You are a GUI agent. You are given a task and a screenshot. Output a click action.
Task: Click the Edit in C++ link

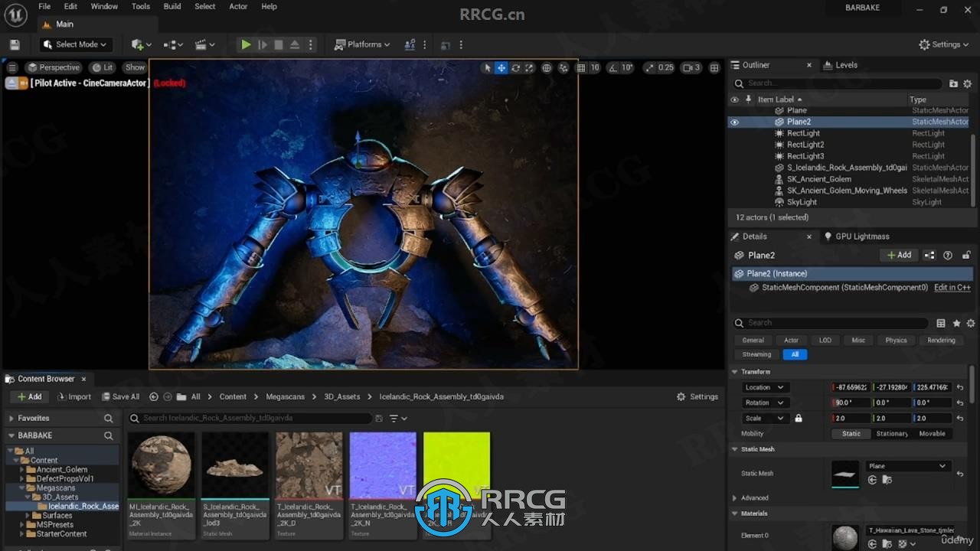[x=952, y=288]
